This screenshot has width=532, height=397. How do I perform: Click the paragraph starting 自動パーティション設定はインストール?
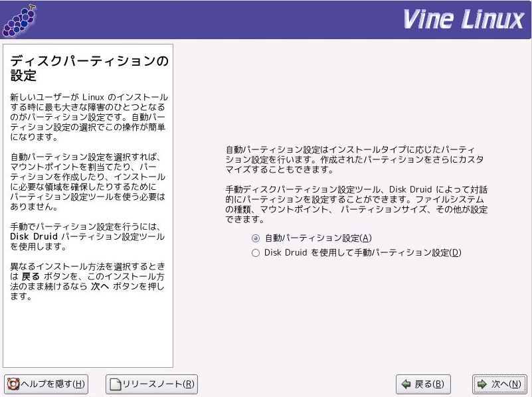pyautogui.click(x=355, y=159)
